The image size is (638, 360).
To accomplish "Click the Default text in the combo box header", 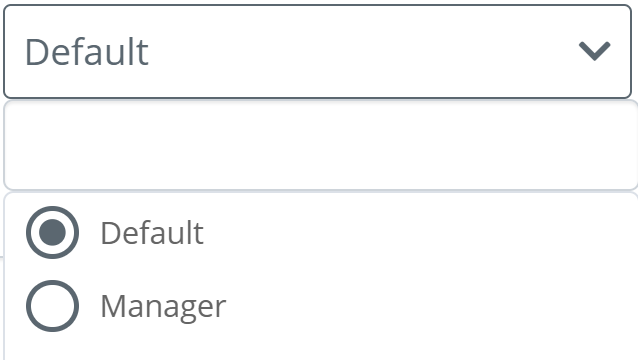I will (87, 52).
